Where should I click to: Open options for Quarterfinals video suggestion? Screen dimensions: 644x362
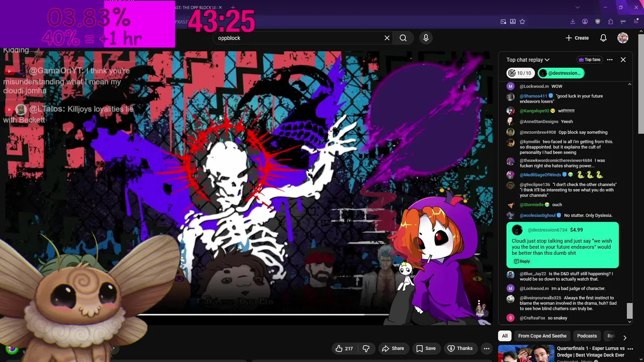tap(630, 348)
